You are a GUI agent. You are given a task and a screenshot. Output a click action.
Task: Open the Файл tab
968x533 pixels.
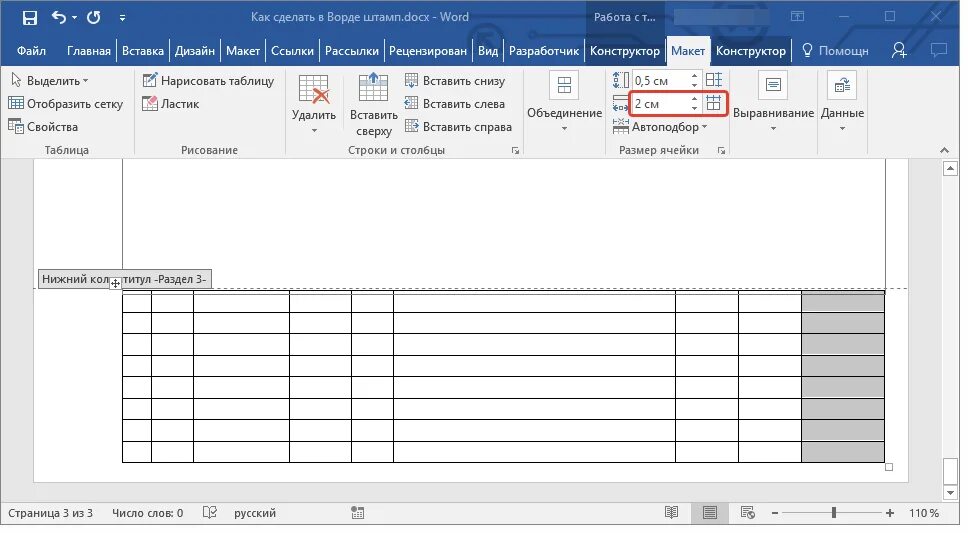pyautogui.click(x=31, y=51)
